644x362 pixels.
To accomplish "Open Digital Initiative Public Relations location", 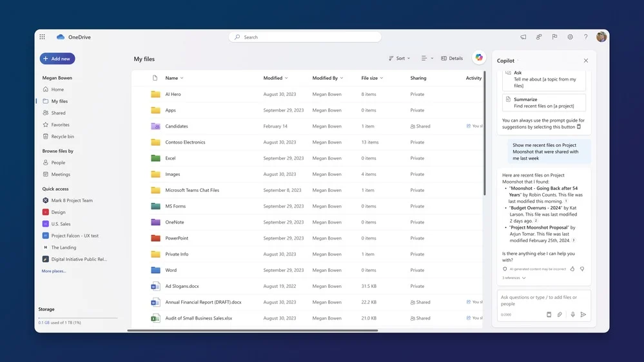I will pos(79,260).
